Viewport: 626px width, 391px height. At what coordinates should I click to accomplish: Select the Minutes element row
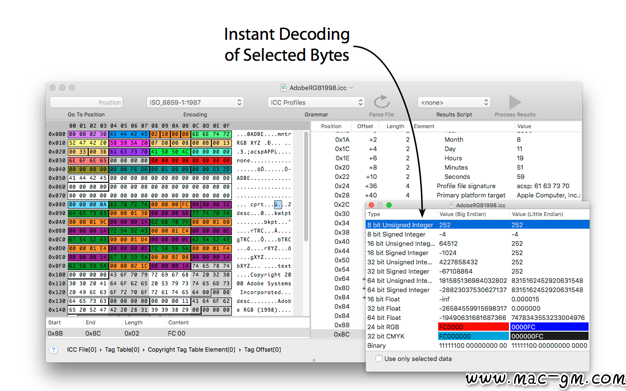click(x=446, y=167)
